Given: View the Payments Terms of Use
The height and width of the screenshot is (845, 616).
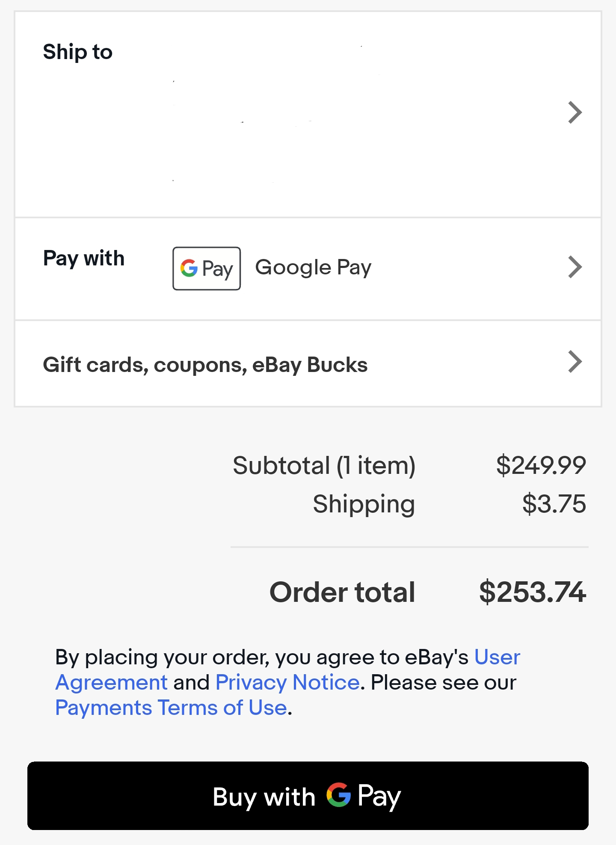Looking at the screenshot, I should pyautogui.click(x=171, y=708).
